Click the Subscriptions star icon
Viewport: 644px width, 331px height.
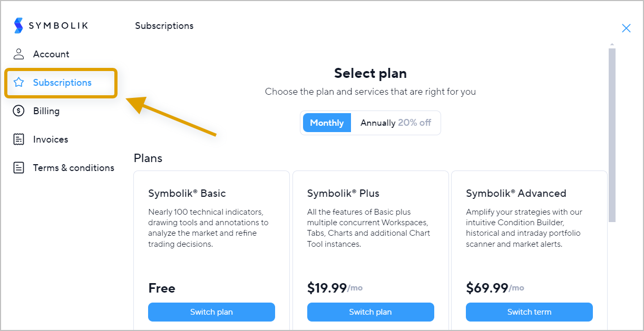point(19,83)
